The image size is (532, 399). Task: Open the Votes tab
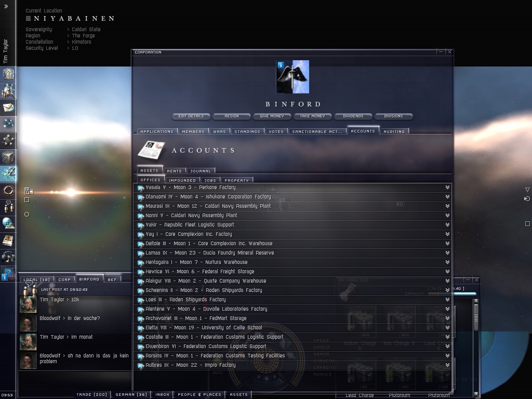(276, 131)
